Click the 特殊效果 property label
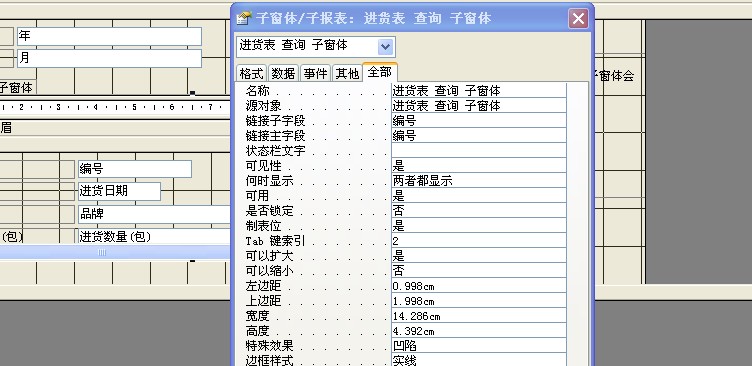The width and height of the screenshot is (752, 366). coord(270,346)
